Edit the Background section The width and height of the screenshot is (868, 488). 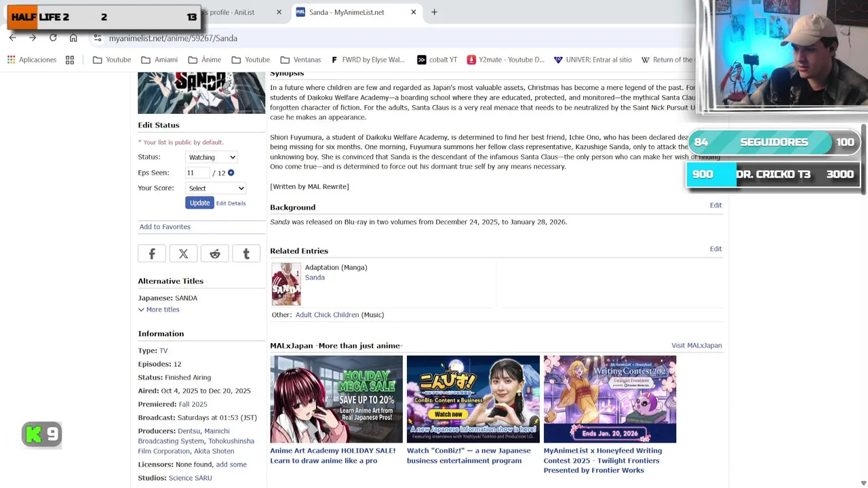pos(715,205)
